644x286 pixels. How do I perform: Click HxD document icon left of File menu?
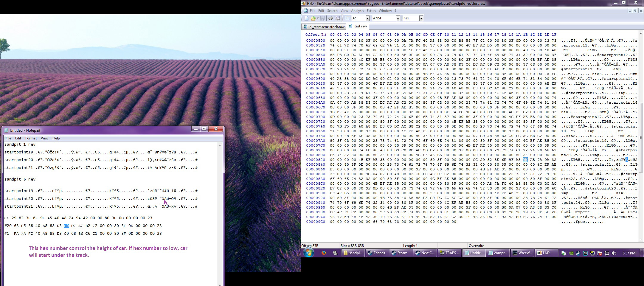pos(305,11)
